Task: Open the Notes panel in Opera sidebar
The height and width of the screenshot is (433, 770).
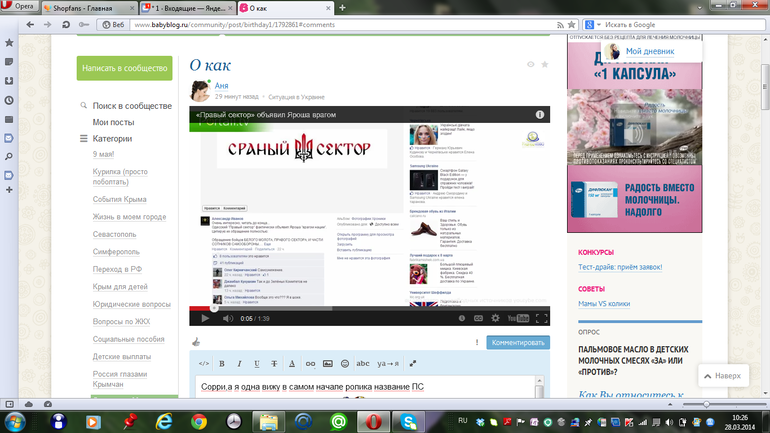Action: point(9,62)
